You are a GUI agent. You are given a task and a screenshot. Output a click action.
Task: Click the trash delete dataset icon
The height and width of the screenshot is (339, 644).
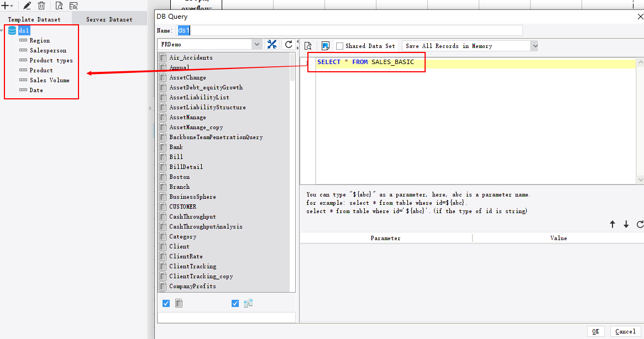[x=41, y=6]
